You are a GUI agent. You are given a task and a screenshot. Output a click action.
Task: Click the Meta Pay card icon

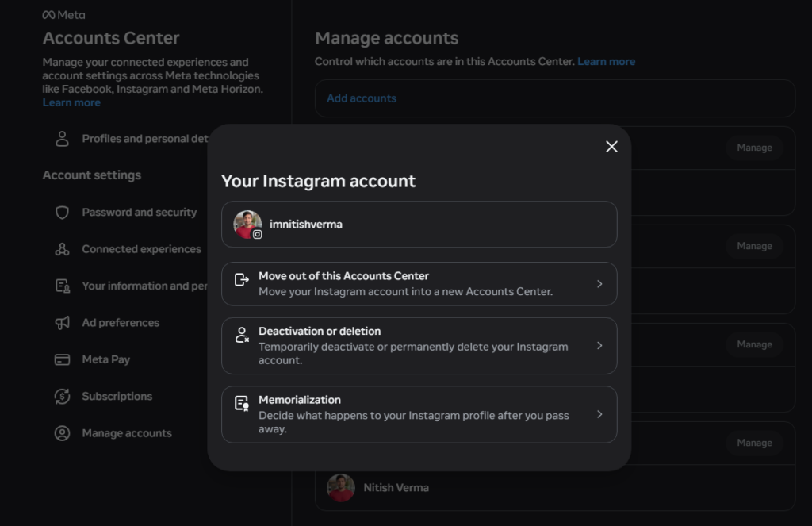tap(62, 359)
